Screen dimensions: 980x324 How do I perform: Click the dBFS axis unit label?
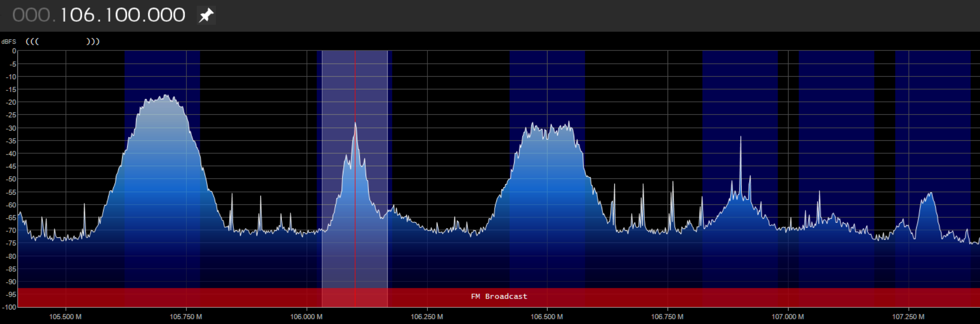[8, 41]
